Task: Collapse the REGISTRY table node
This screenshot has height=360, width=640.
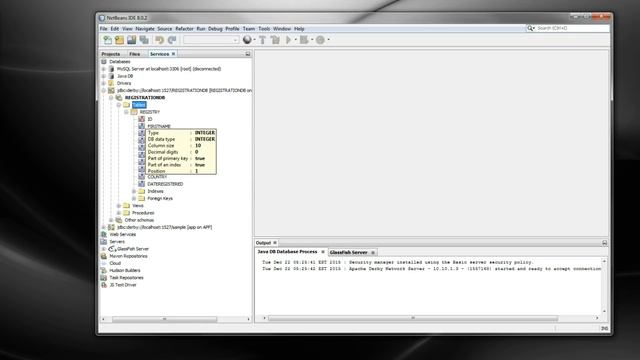Action: point(127,112)
